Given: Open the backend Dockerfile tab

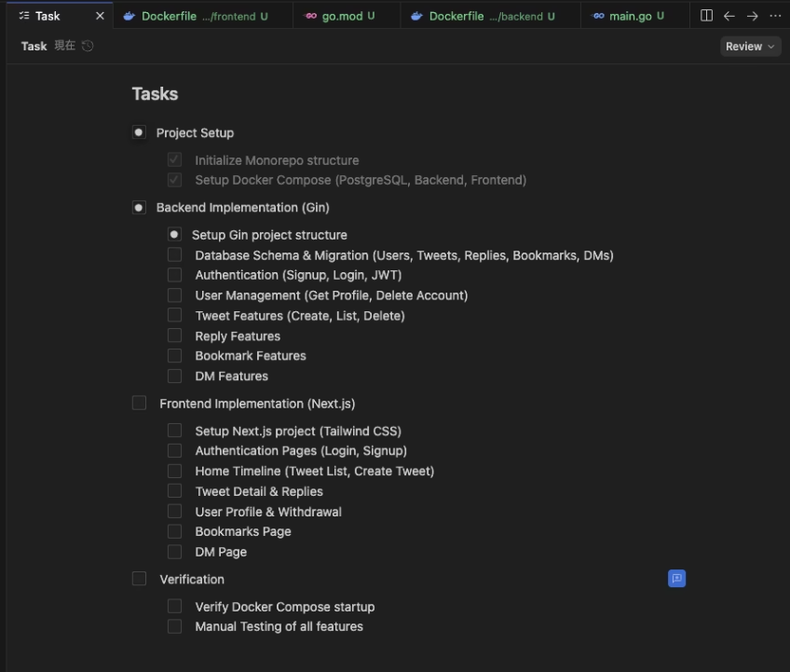Looking at the screenshot, I should pos(490,16).
